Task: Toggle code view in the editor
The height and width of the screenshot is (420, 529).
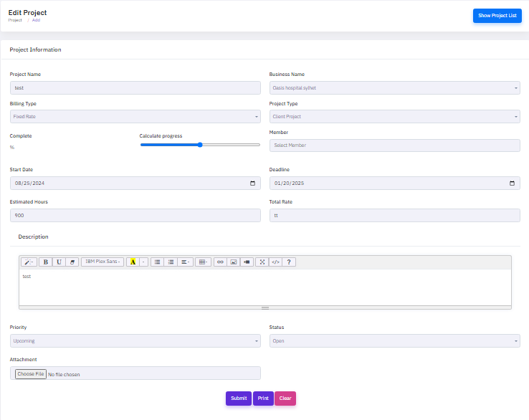Action: click(x=275, y=262)
